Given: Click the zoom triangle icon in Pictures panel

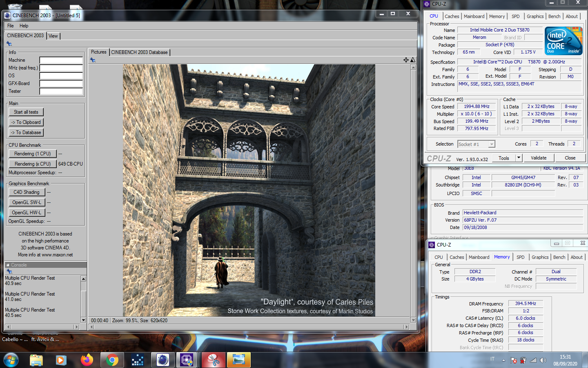Looking at the screenshot, I should [x=413, y=60].
